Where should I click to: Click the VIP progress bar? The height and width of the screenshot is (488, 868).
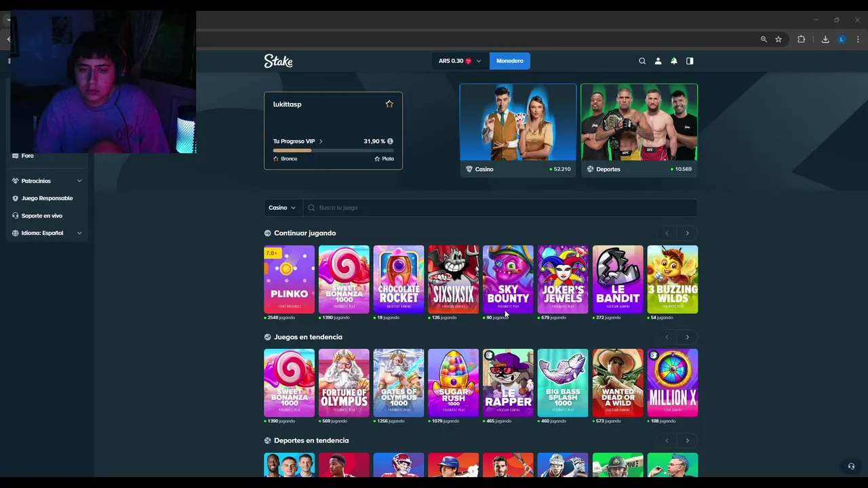(333, 150)
